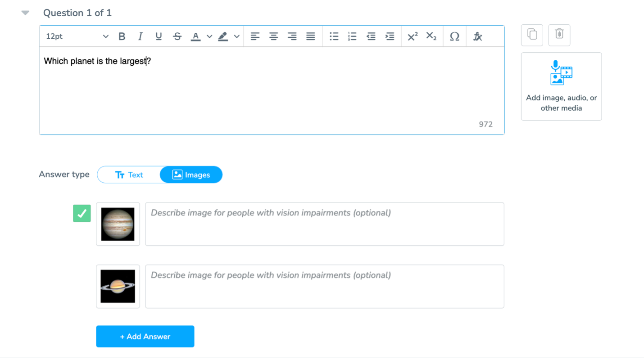This screenshot has height=360, width=644.
Task: Apply strikethrough to selected text
Action: [177, 36]
